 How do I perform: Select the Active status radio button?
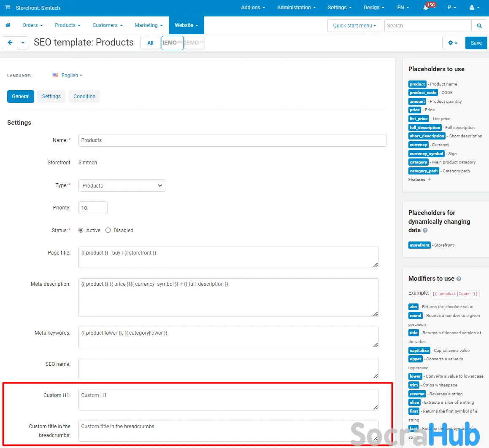tap(81, 231)
